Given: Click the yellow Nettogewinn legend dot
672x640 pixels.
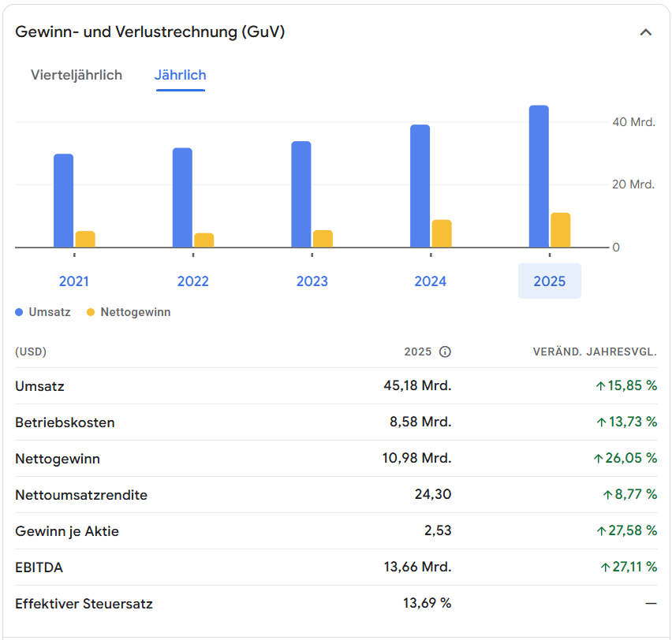Looking at the screenshot, I should [91, 312].
